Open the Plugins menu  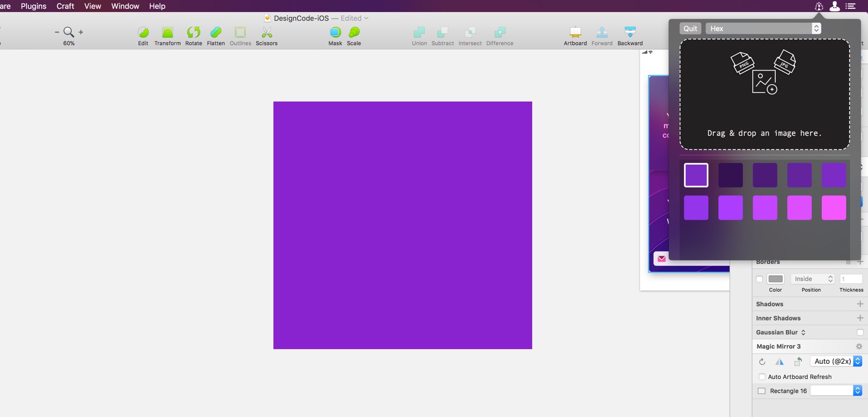[34, 6]
